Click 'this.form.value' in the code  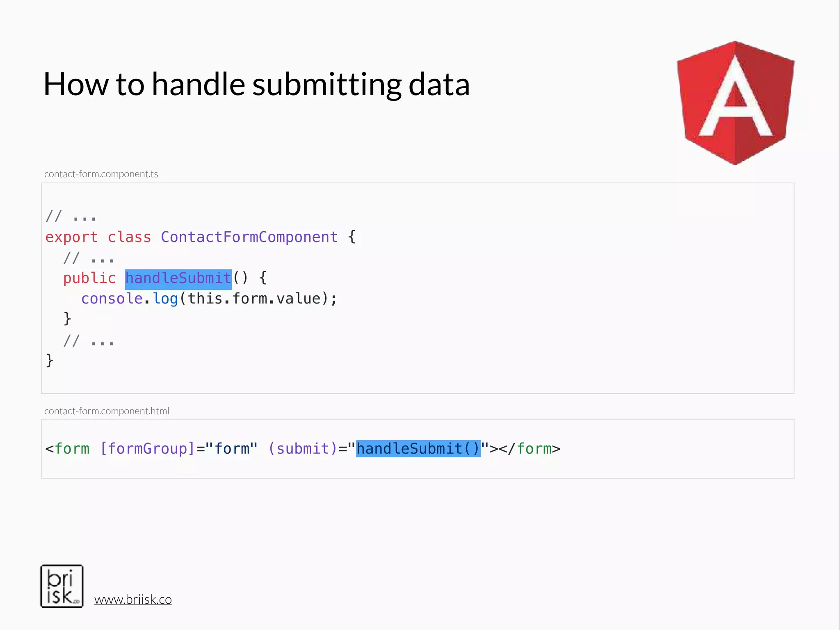tap(254, 299)
